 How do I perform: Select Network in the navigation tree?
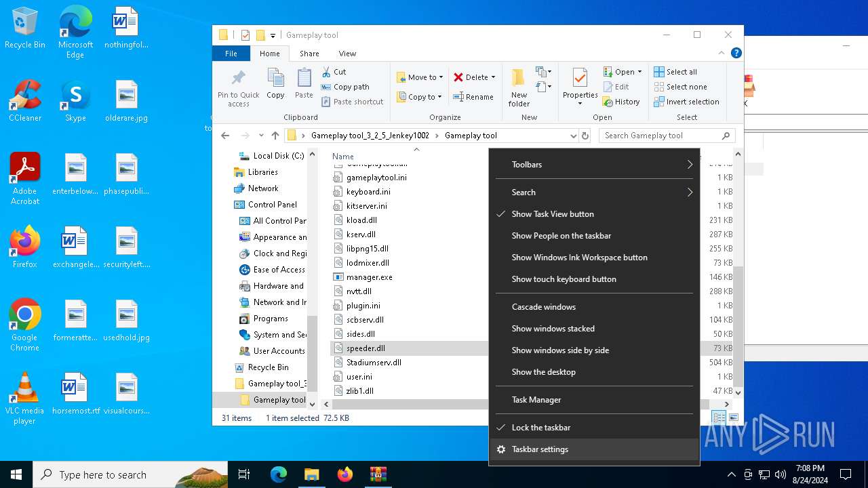(x=262, y=188)
